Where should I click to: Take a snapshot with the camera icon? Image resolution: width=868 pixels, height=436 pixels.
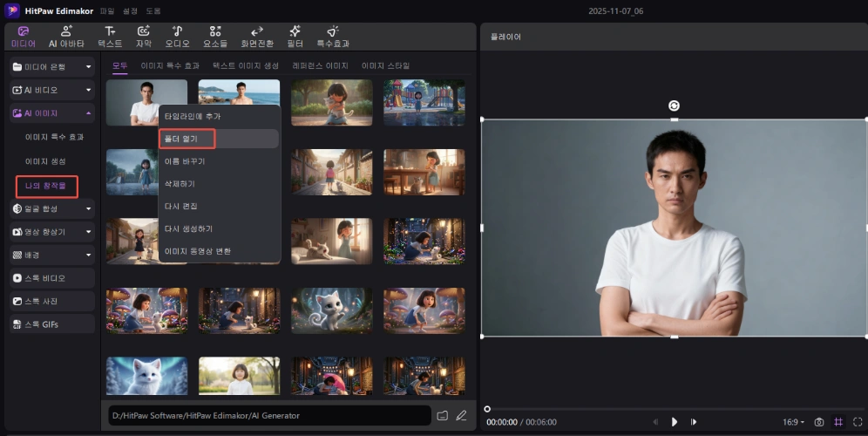(x=819, y=422)
